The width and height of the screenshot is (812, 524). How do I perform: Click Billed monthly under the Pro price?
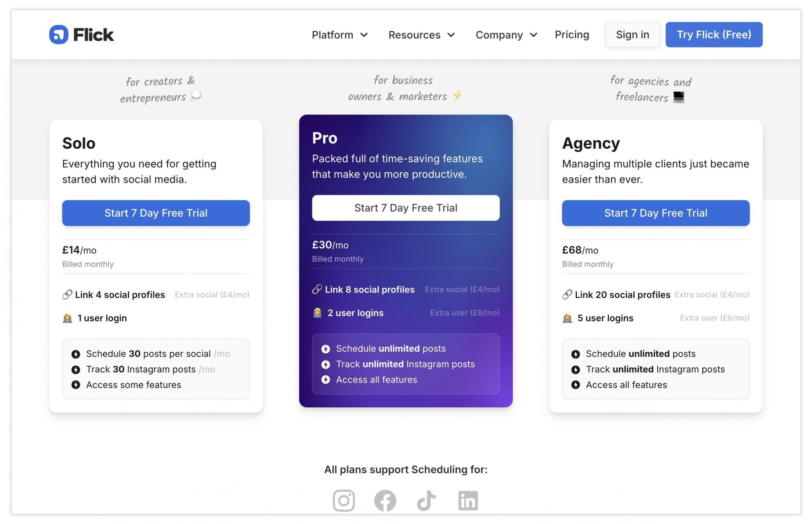[337, 259]
